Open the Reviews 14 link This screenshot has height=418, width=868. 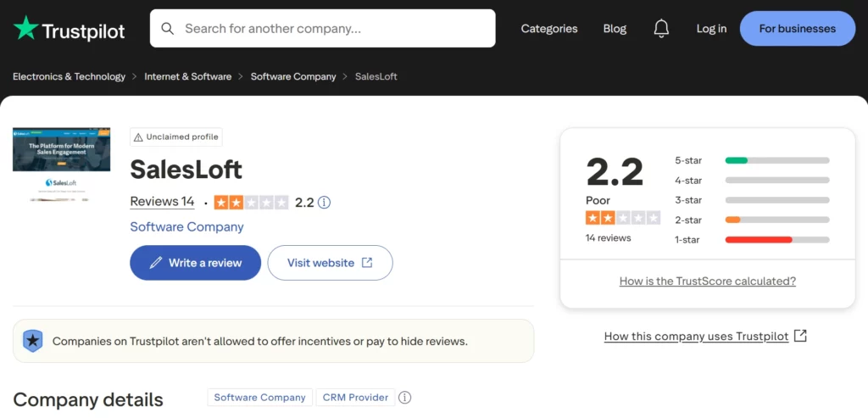click(x=162, y=202)
